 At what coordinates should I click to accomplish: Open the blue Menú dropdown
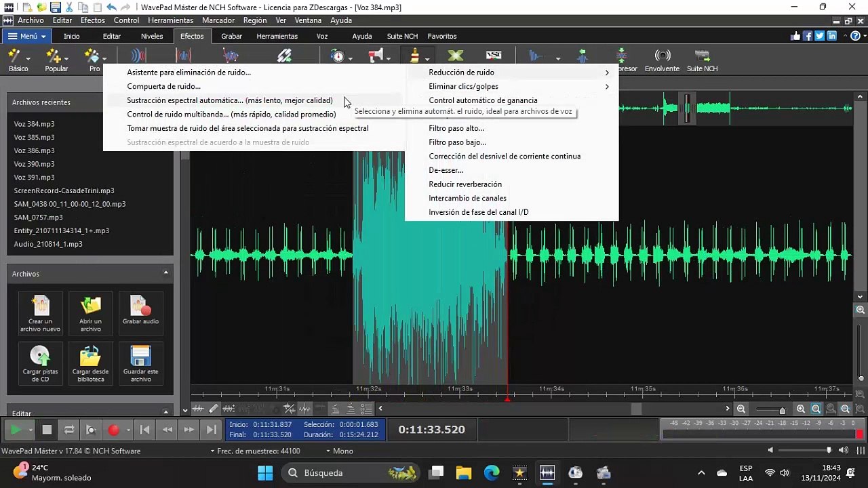click(x=27, y=36)
